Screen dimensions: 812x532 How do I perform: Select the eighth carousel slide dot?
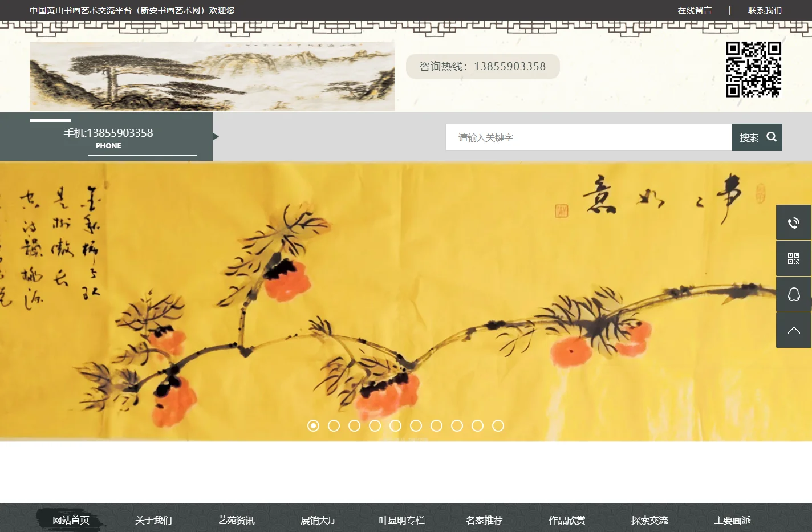pyautogui.click(x=457, y=426)
